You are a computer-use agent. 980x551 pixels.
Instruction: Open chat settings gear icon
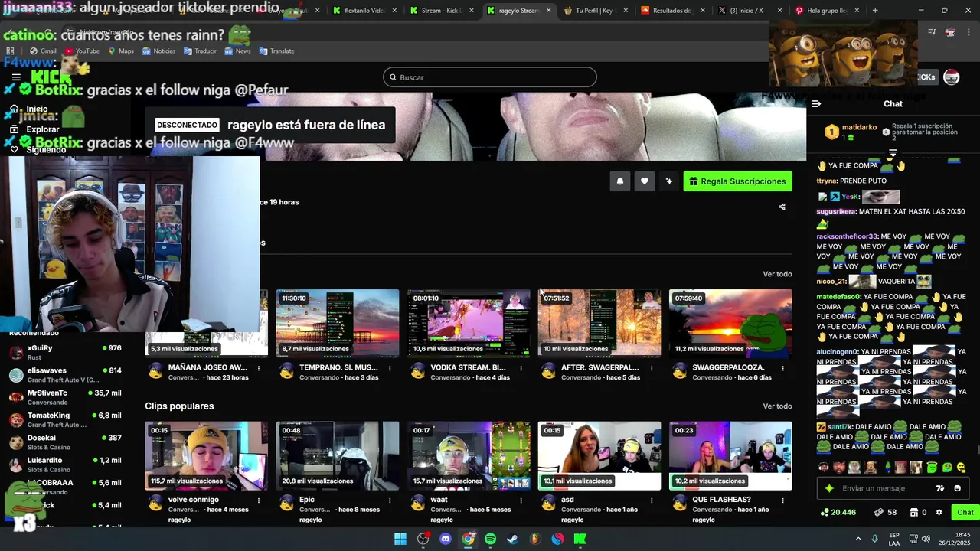point(939,513)
